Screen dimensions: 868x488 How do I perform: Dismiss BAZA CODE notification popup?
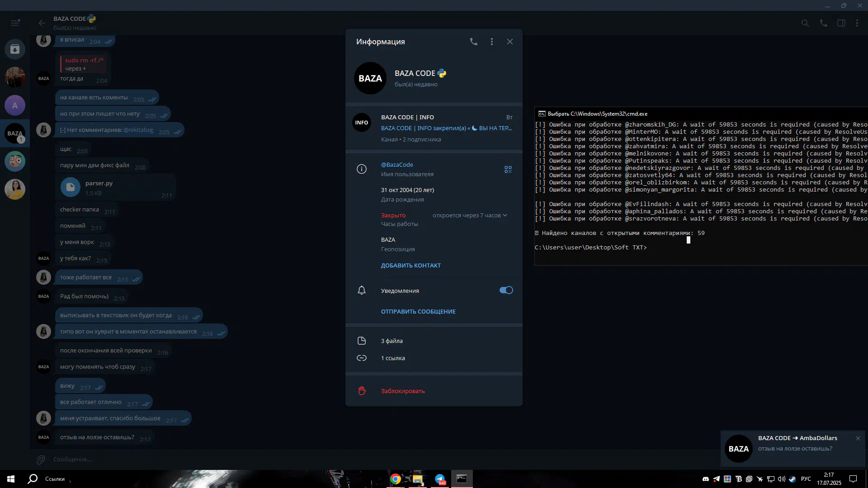(x=858, y=438)
